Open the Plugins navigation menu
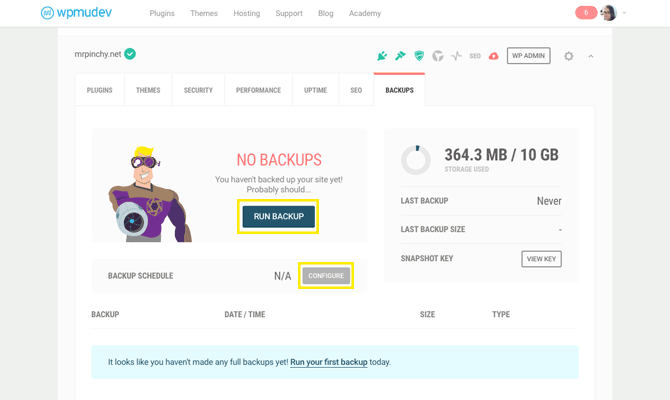 point(162,13)
